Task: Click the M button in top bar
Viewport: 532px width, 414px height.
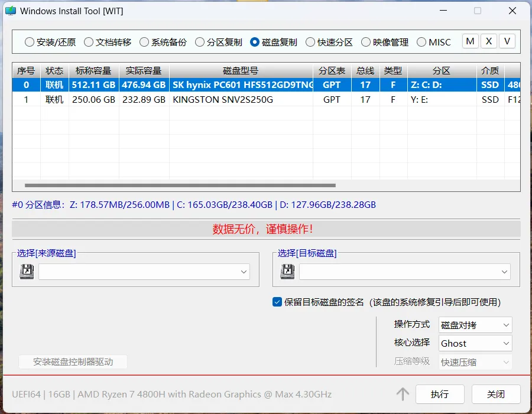Action: [471, 41]
